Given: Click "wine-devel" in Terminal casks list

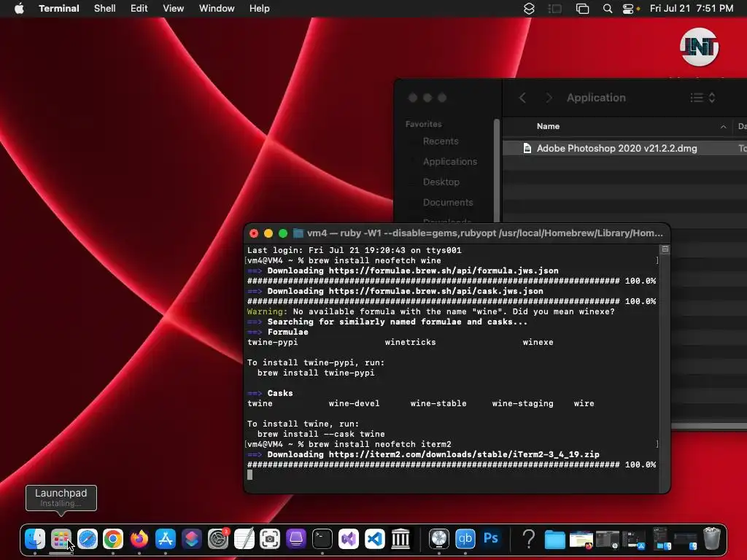Looking at the screenshot, I should coord(354,403).
